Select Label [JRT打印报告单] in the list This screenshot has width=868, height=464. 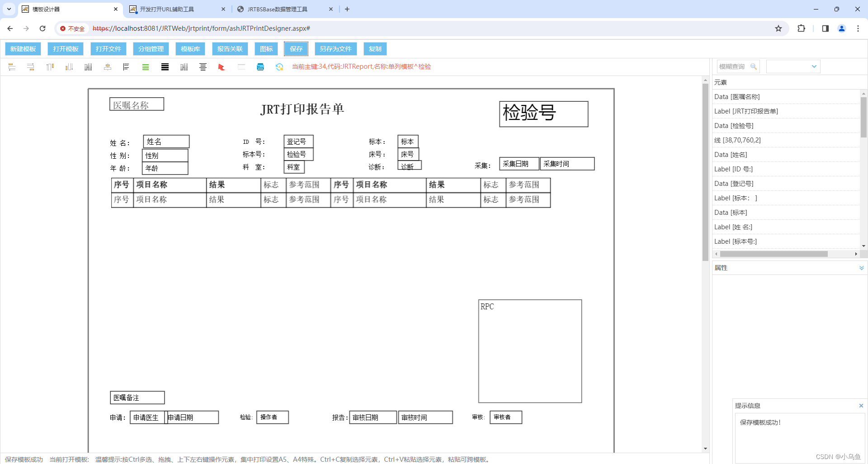(x=787, y=111)
